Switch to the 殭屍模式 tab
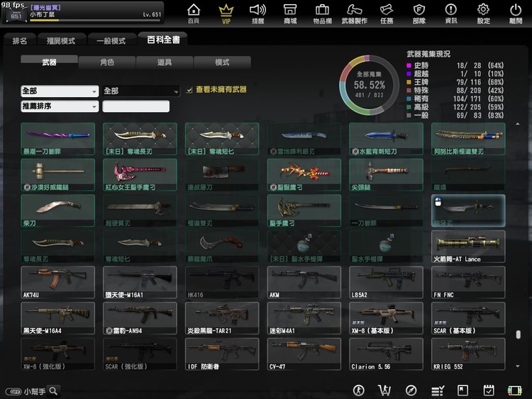This screenshot has height=399, width=532. coord(61,40)
